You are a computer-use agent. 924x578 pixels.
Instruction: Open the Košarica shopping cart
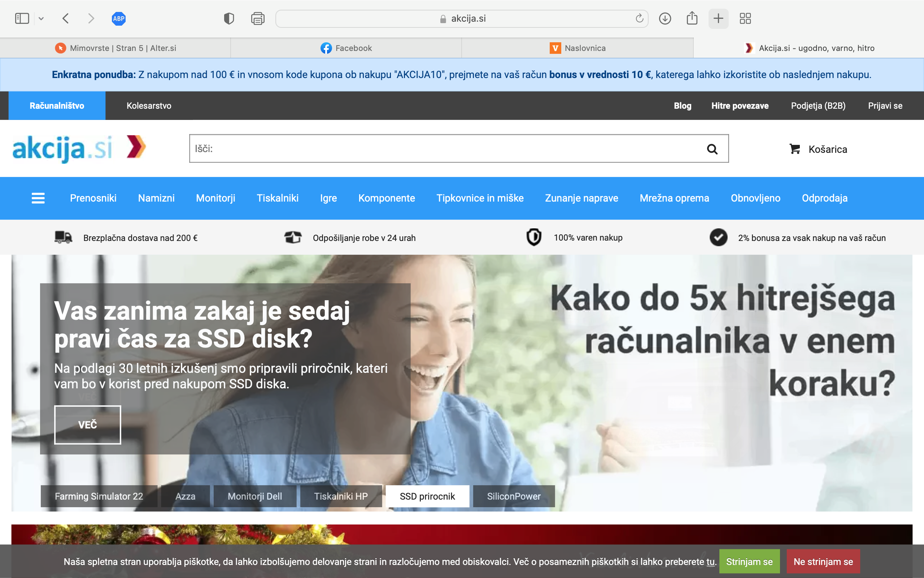coord(818,149)
